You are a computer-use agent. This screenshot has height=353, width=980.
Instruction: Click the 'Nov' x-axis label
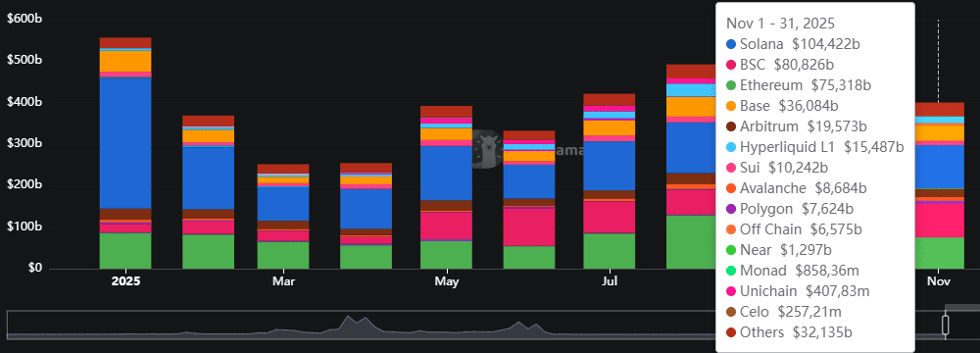[939, 281]
